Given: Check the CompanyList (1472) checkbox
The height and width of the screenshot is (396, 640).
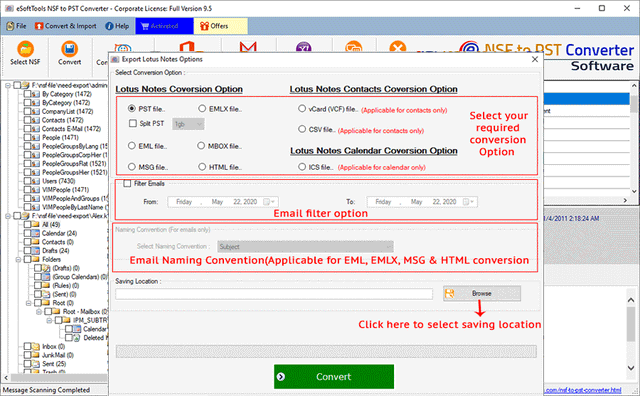Looking at the screenshot, I should pyautogui.click(x=27, y=111).
